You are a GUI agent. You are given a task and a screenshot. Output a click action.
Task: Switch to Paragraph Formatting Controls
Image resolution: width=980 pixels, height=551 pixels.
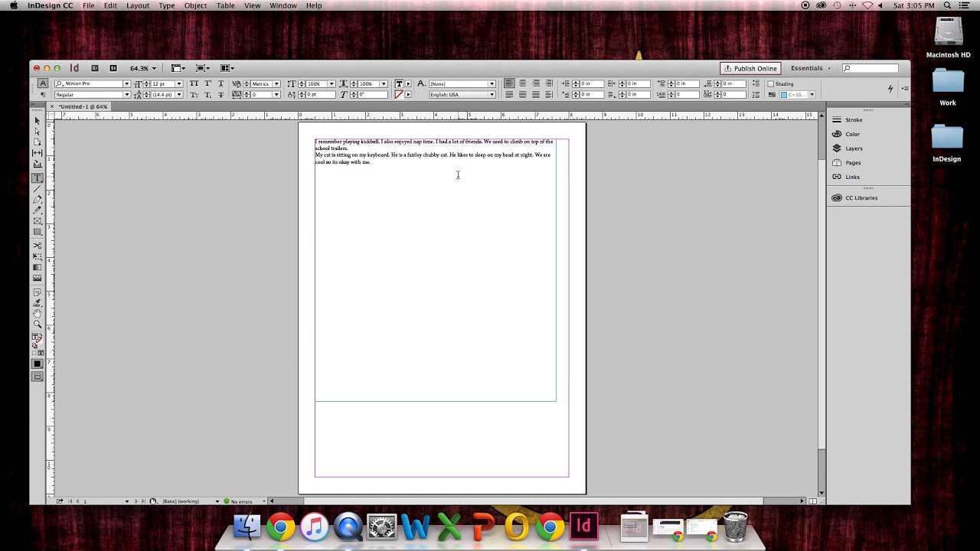(43, 94)
